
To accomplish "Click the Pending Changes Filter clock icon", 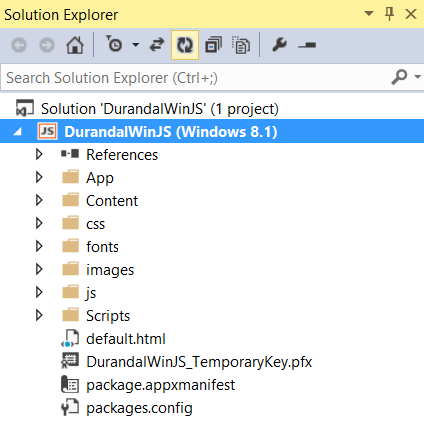I will pos(114,44).
